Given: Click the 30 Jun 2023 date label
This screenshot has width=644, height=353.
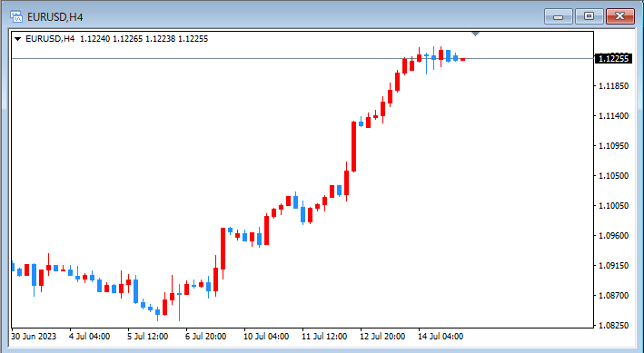Looking at the screenshot, I should [35, 337].
